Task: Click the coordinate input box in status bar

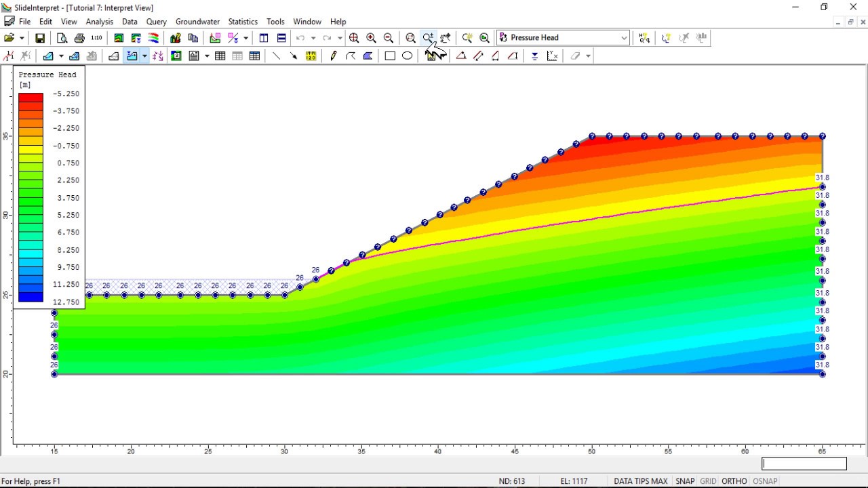Action: (x=804, y=464)
